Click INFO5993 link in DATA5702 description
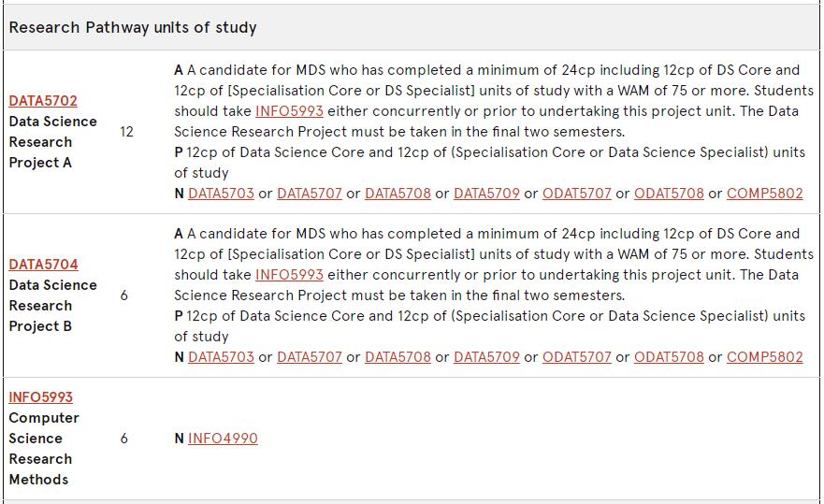Image resolution: width=824 pixels, height=504 pixels. point(289,111)
